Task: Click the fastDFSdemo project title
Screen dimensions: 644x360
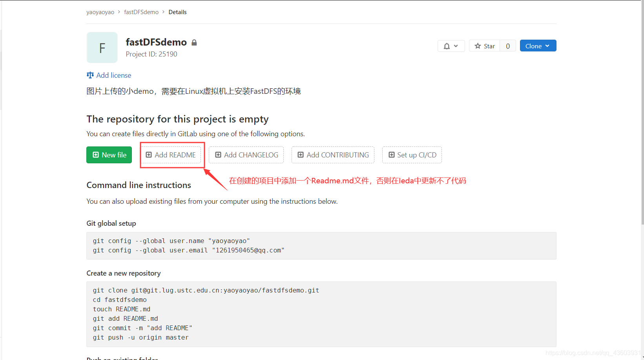Action: (x=156, y=42)
